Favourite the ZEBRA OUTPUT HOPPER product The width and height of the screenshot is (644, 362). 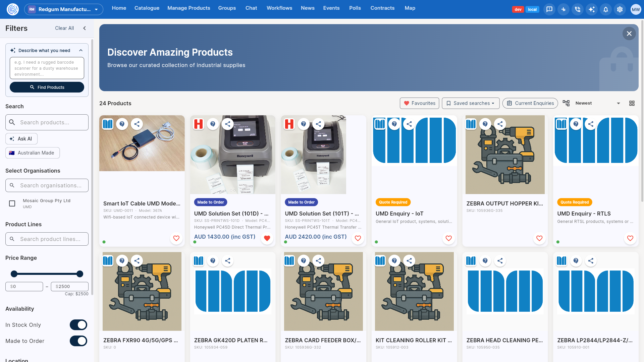539,238
